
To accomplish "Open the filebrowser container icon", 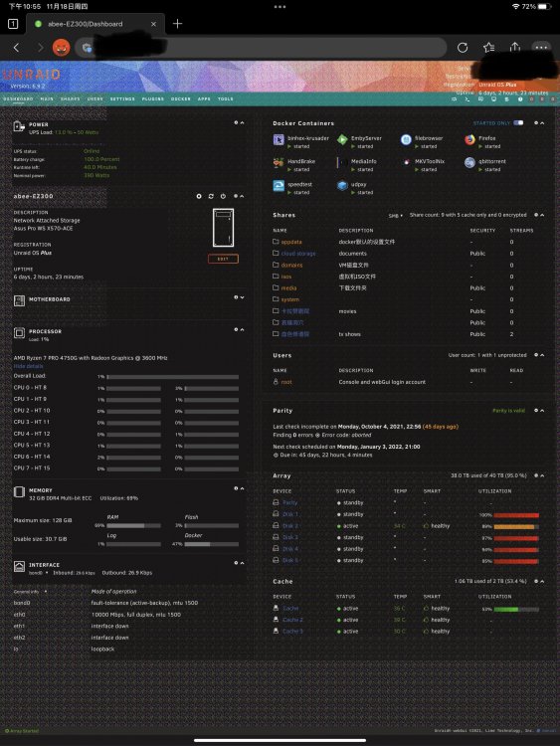I will click(x=406, y=140).
